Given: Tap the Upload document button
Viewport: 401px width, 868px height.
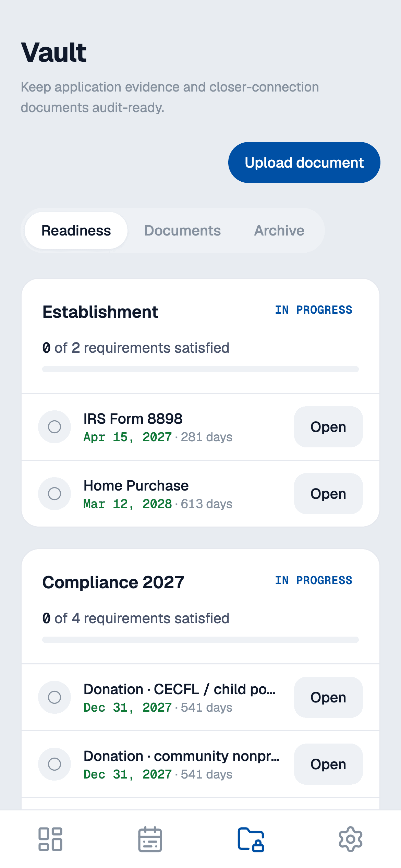Looking at the screenshot, I should click(304, 162).
